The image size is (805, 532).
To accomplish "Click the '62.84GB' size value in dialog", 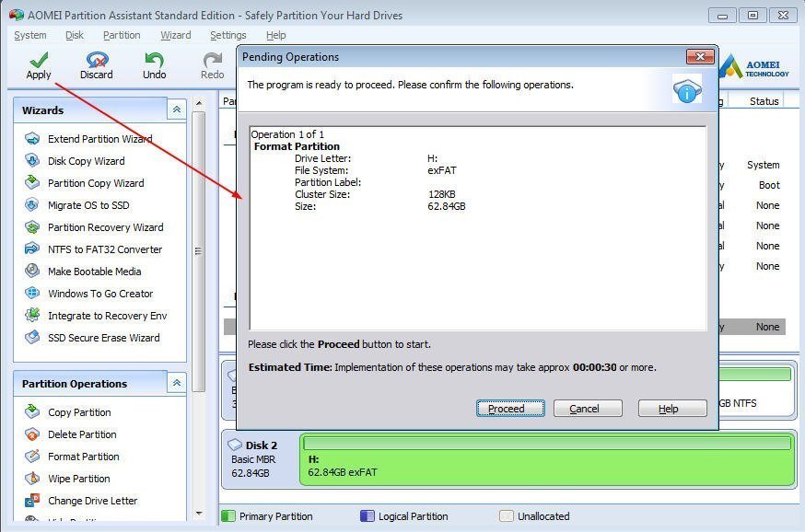I will point(447,206).
